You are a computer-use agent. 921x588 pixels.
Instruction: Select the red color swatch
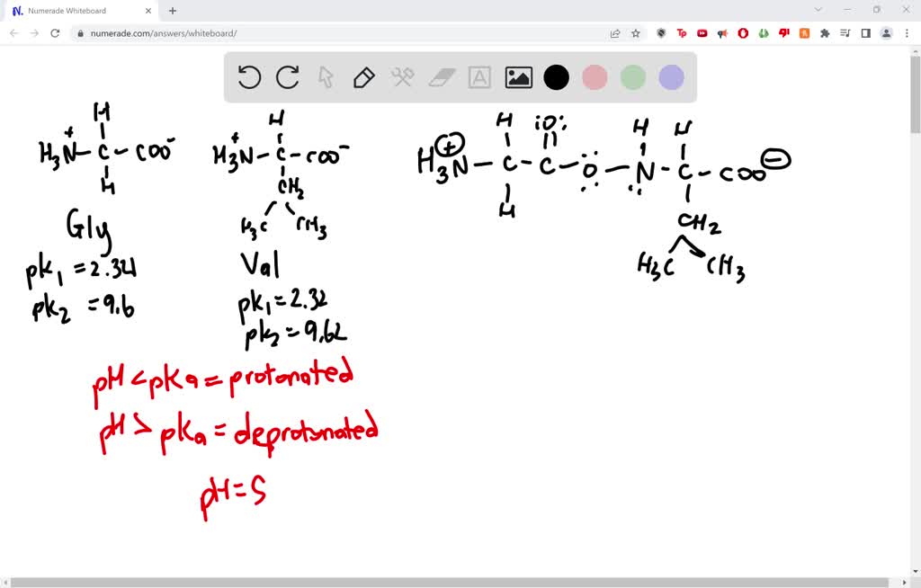(595, 77)
